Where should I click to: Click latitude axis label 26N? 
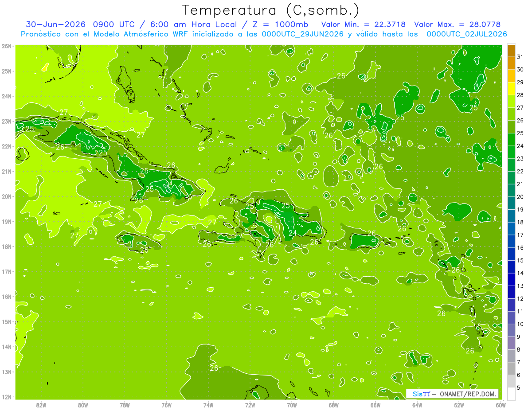[x=7, y=46]
